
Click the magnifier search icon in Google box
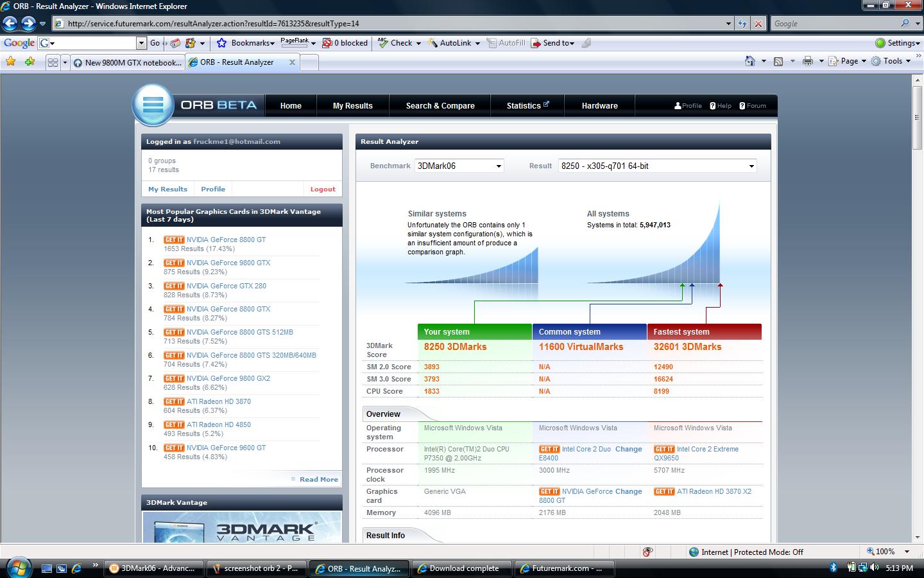905,23
